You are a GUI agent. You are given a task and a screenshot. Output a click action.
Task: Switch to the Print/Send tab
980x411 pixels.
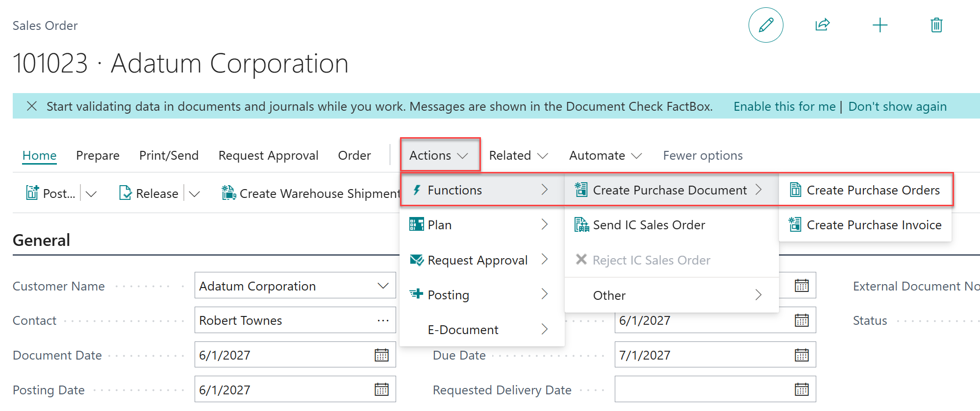click(x=169, y=155)
